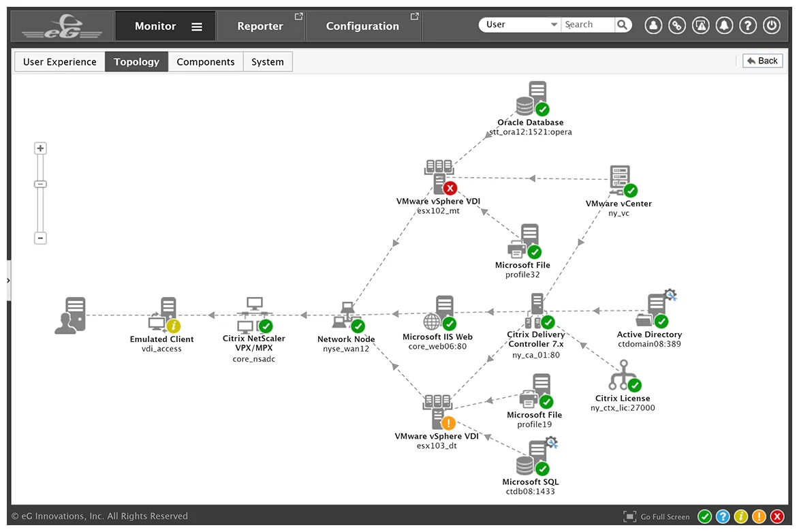Select the Oracle Database node icon

(533, 98)
